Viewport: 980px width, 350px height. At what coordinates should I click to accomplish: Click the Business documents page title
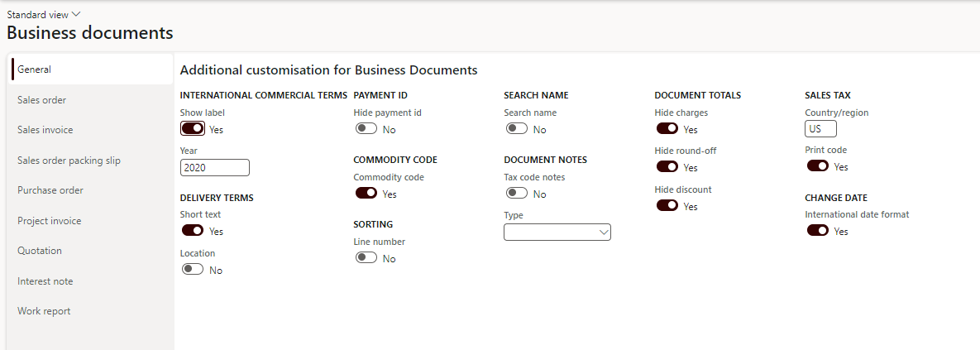click(x=90, y=32)
